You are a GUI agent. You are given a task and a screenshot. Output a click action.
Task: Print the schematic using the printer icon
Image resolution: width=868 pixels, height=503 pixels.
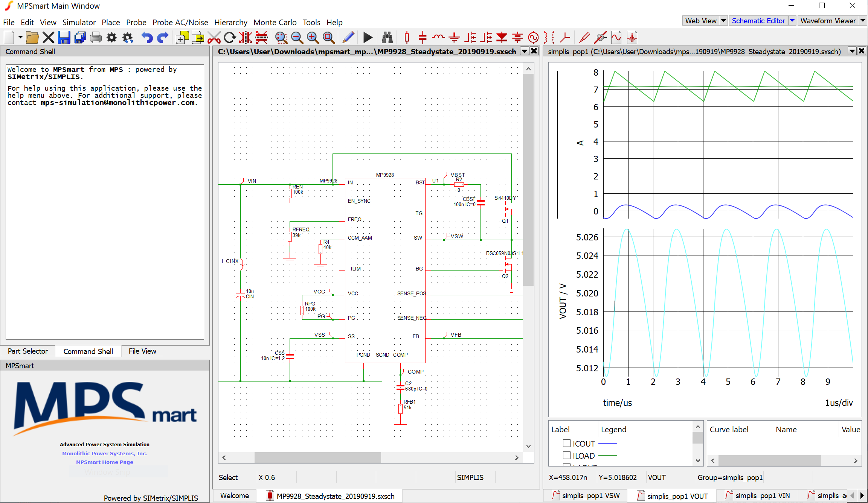[x=96, y=38]
